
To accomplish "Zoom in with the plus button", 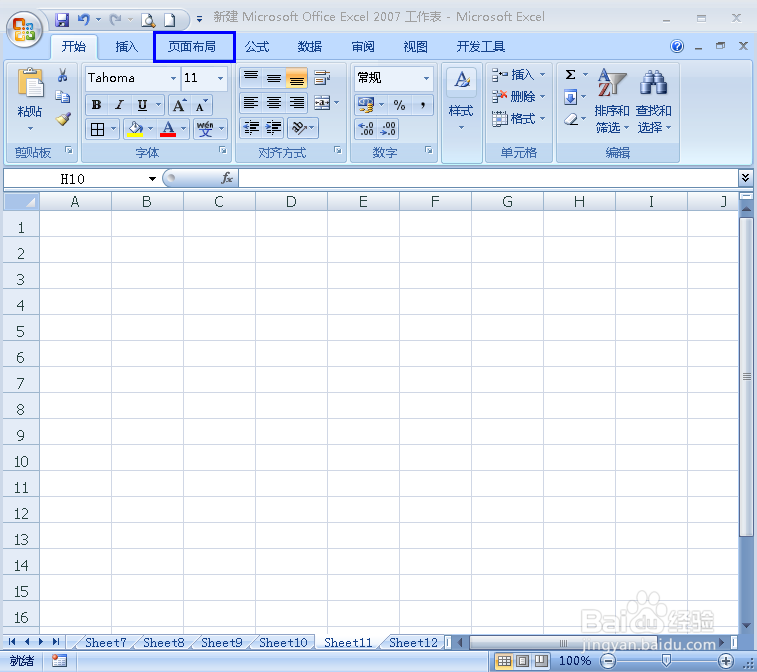I will pyautogui.click(x=726, y=660).
